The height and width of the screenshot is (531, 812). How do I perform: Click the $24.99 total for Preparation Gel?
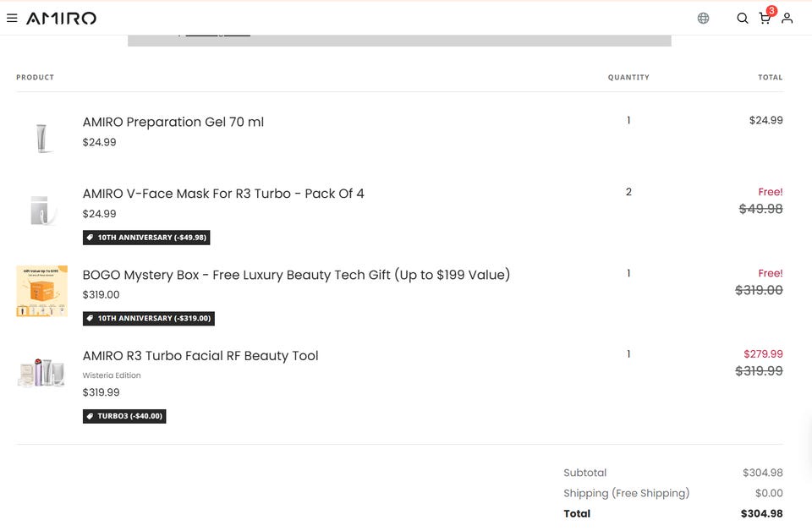pos(766,120)
